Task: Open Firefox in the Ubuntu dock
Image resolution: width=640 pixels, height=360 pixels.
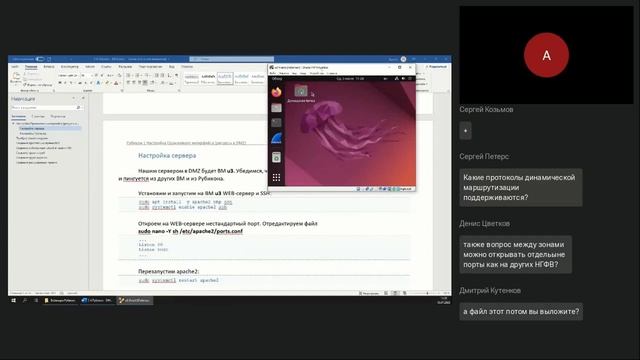Action: click(276, 92)
